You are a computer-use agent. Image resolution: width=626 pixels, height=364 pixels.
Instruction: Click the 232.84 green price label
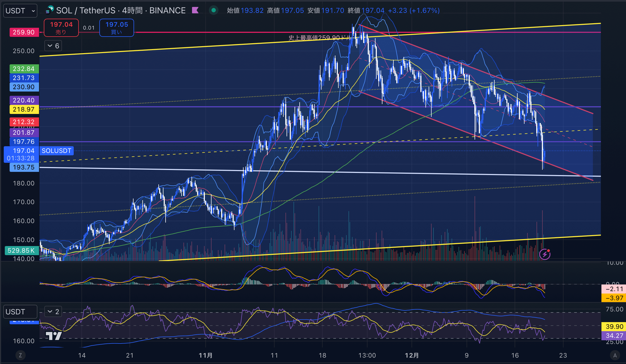click(24, 69)
